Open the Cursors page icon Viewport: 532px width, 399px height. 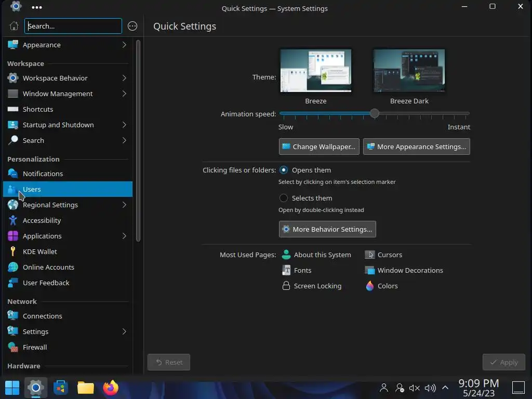pyautogui.click(x=370, y=255)
